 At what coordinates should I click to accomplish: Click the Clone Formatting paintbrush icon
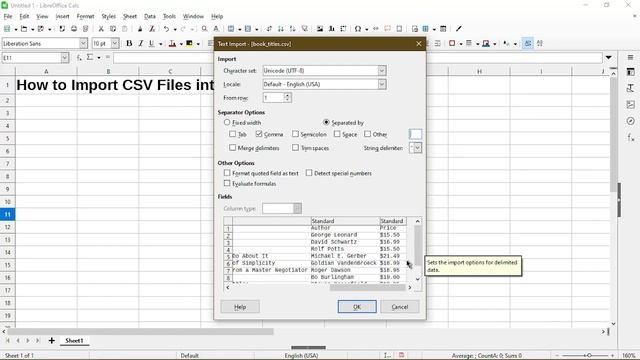140,29
